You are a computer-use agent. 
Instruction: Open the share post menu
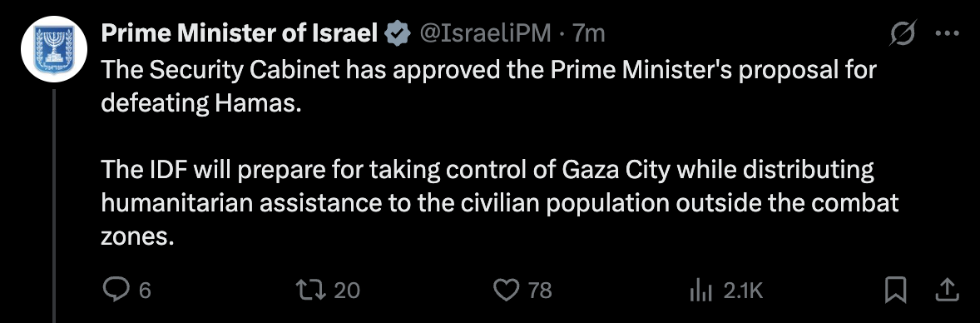click(946, 289)
